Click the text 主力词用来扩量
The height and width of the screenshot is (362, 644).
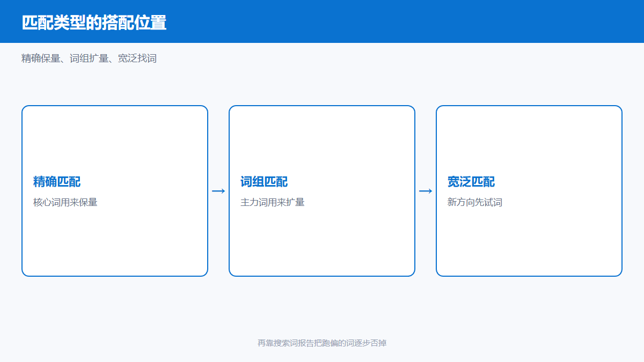[x=273, y=203]
